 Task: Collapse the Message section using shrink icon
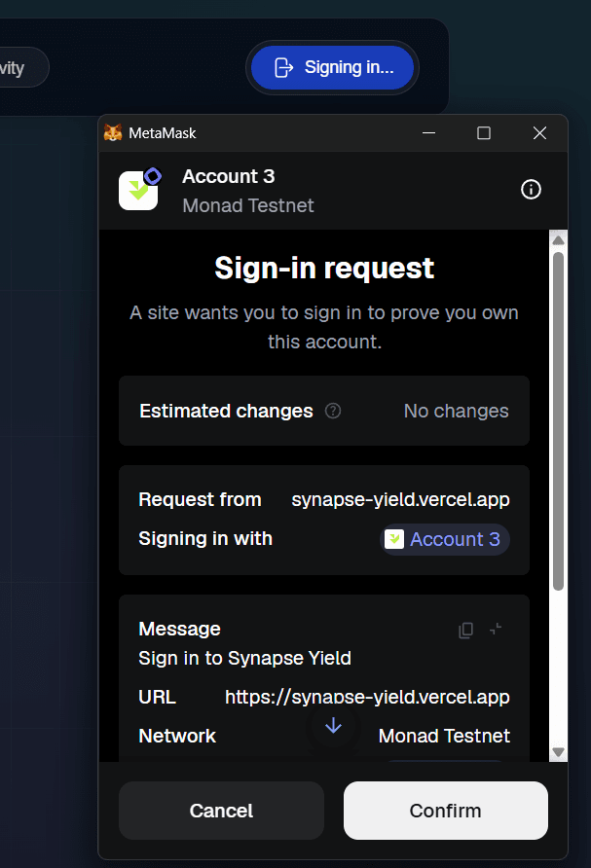coord(496,630)
